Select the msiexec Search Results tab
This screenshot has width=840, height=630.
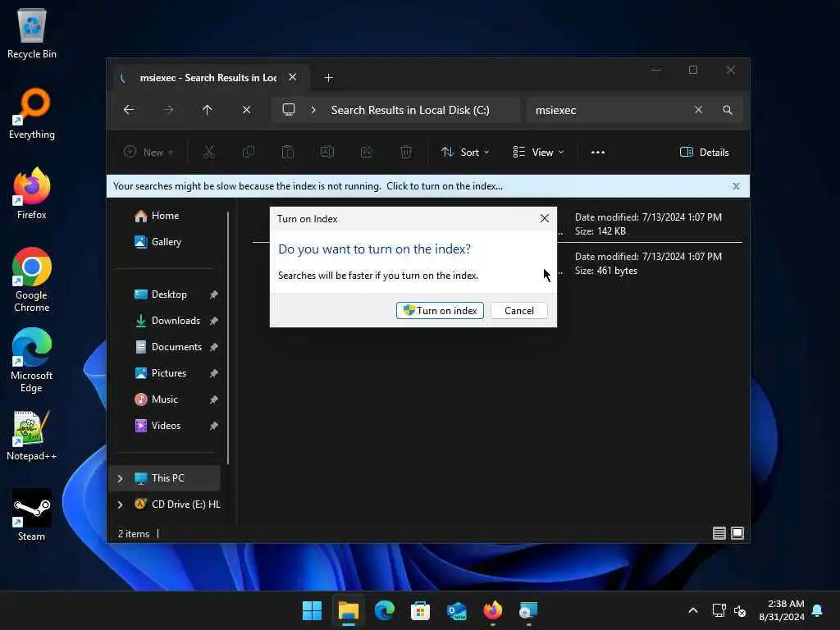point(209,78)
